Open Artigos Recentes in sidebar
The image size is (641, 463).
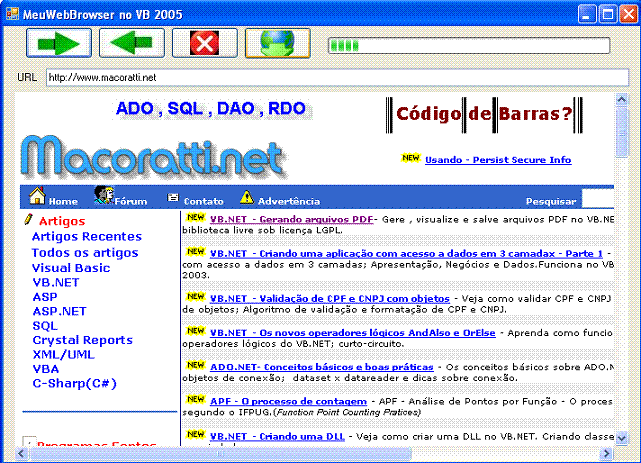coord(87,237)
